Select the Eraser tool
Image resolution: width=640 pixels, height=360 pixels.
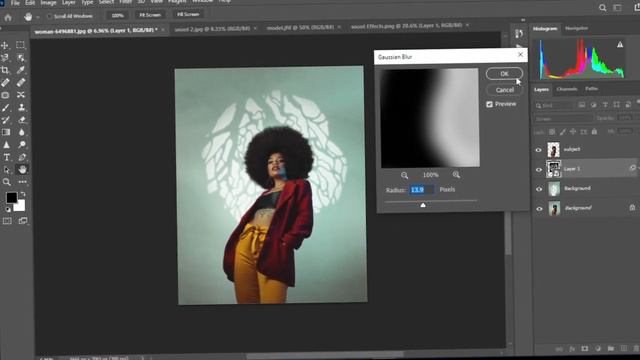[x=22, y=120]
